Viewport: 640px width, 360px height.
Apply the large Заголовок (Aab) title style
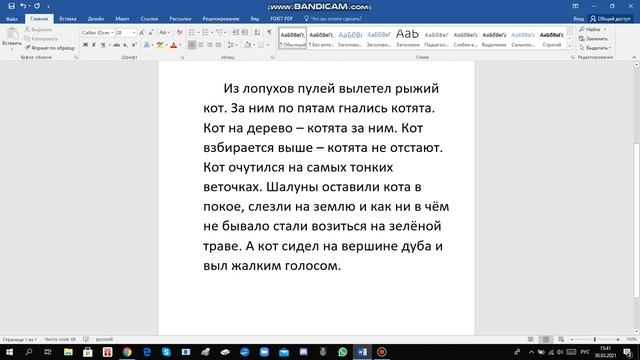click(x=407, y=38)
